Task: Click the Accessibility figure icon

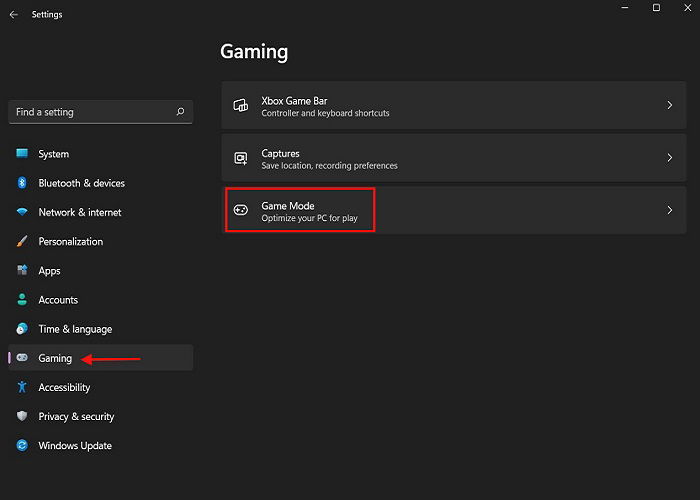Action: 22,387
